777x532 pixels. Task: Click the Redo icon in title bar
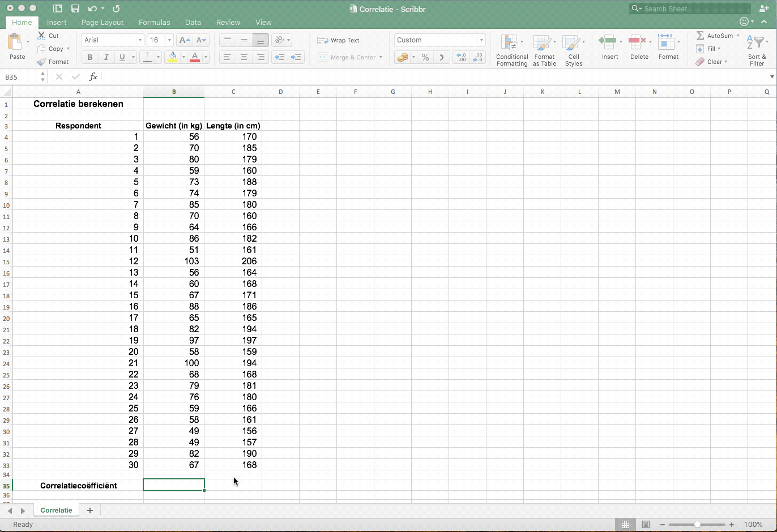coord(116,8)
